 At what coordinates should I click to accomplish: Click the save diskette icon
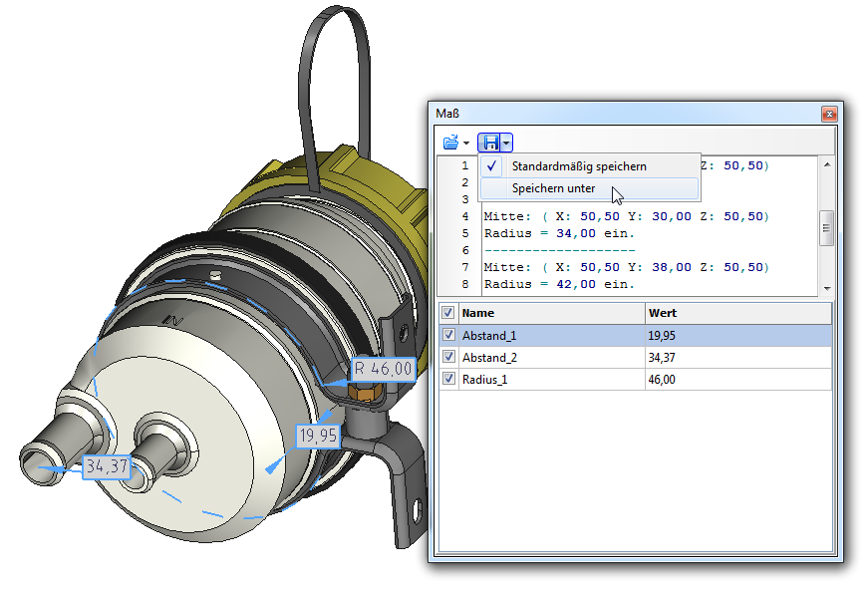[489, 143]
